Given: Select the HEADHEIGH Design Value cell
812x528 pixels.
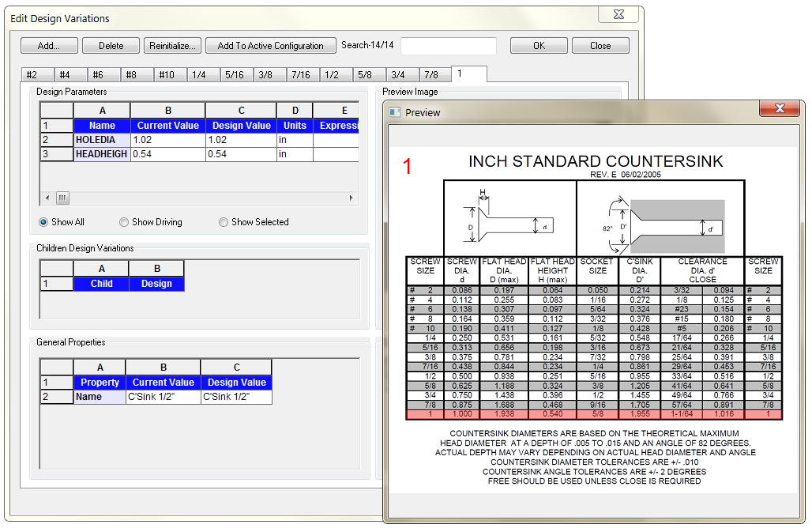Looking at the screenshot, I should pyautogui.click(x=241, y=154).
